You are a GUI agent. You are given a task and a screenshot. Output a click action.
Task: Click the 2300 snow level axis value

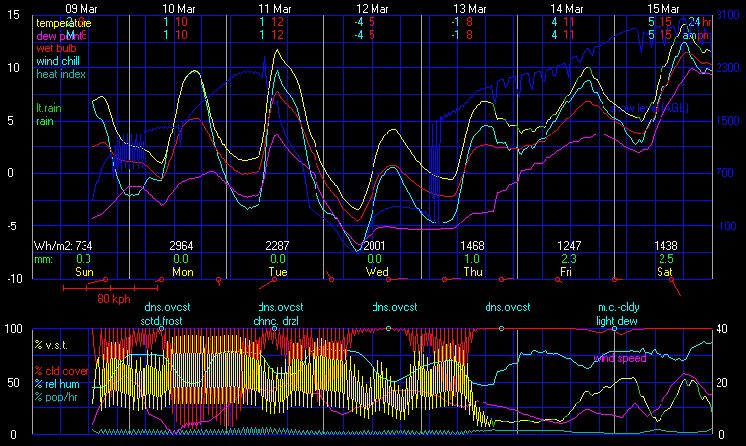[728, 68]
